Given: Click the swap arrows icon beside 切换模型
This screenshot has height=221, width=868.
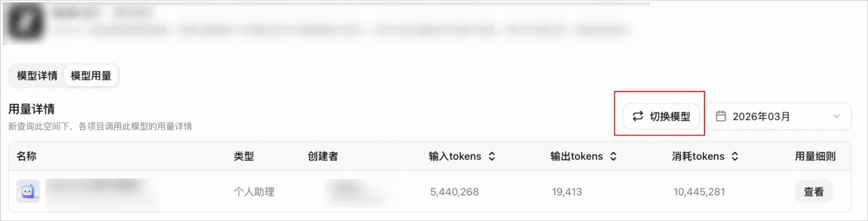Looking at the screenshot, I should tap(638, 116).
